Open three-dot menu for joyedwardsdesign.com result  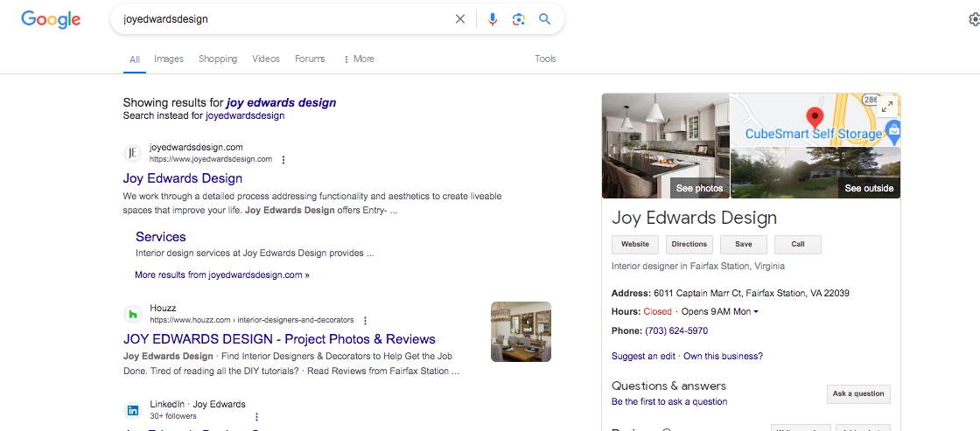[283, 160]
